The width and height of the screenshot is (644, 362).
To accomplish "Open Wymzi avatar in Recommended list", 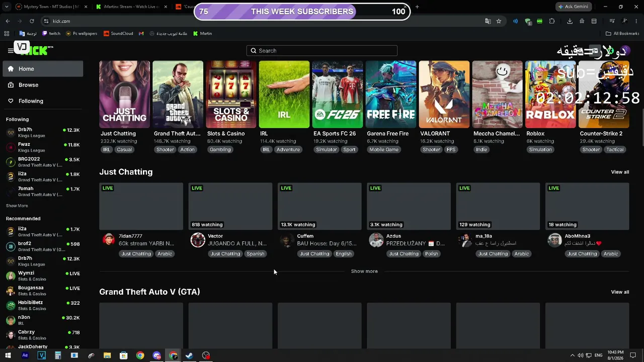I will [11, 276].
